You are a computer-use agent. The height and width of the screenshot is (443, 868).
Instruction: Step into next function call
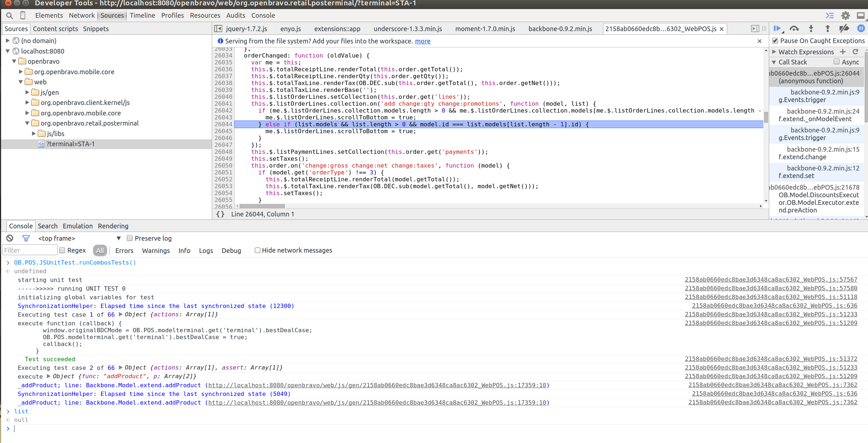coord(811,29)
